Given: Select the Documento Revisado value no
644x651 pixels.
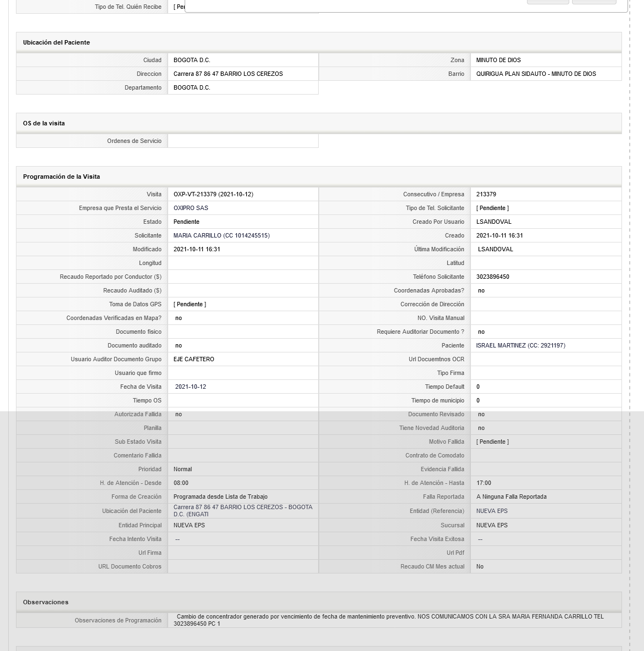Looking at the screenshot, I should tap(481, 415).
